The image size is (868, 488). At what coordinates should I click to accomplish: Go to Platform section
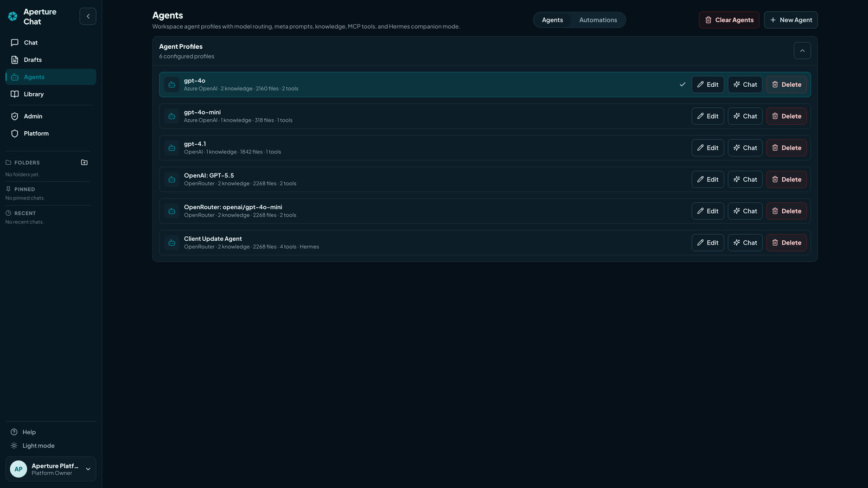pos(50,133)
